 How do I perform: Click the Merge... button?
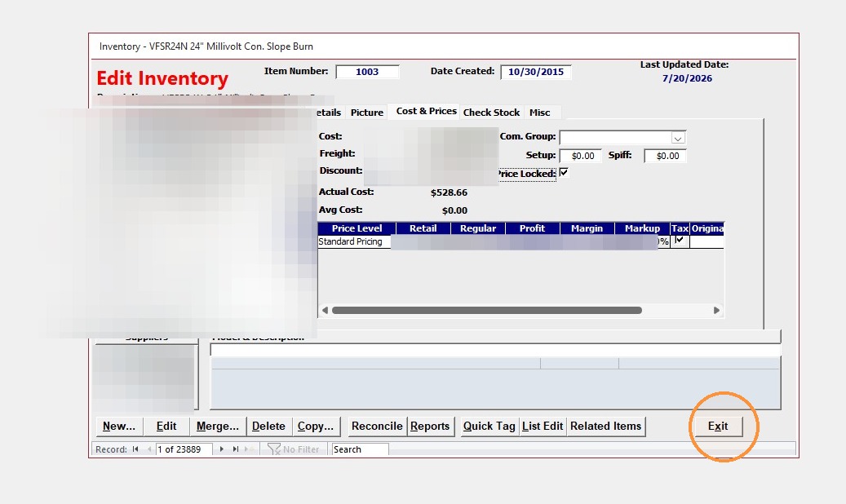[x=218, y=427]
